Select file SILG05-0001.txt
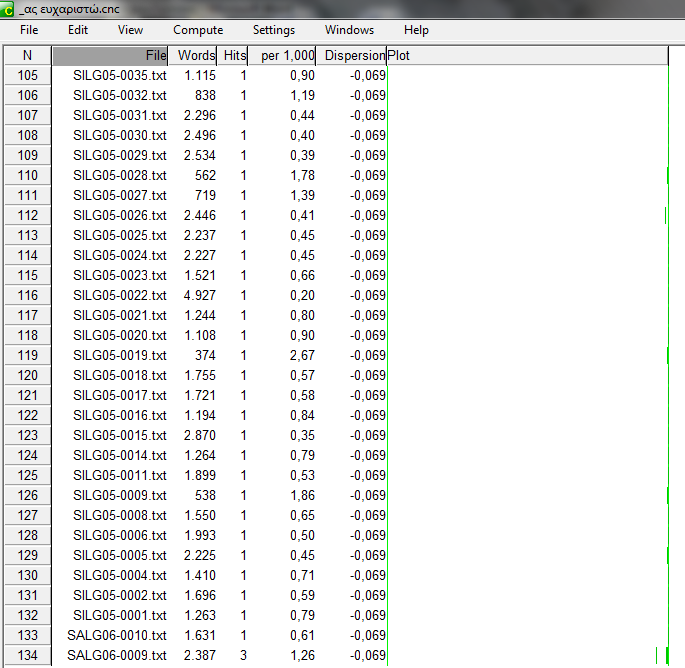 pyautogui.click(x=120, y=616)
